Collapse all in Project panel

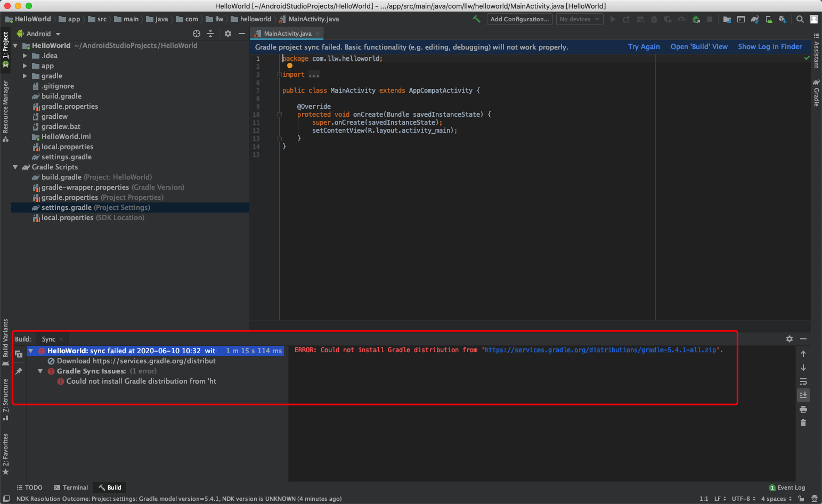[210, 34]
